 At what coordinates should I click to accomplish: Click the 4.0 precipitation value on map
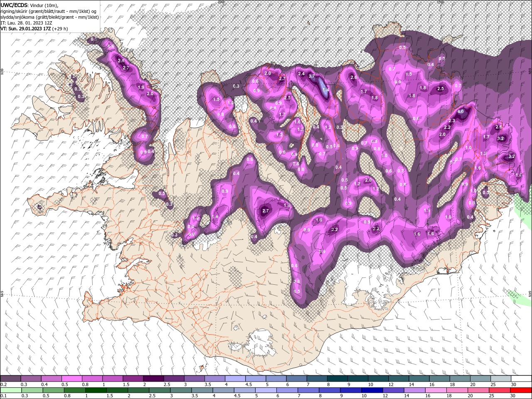461,112
